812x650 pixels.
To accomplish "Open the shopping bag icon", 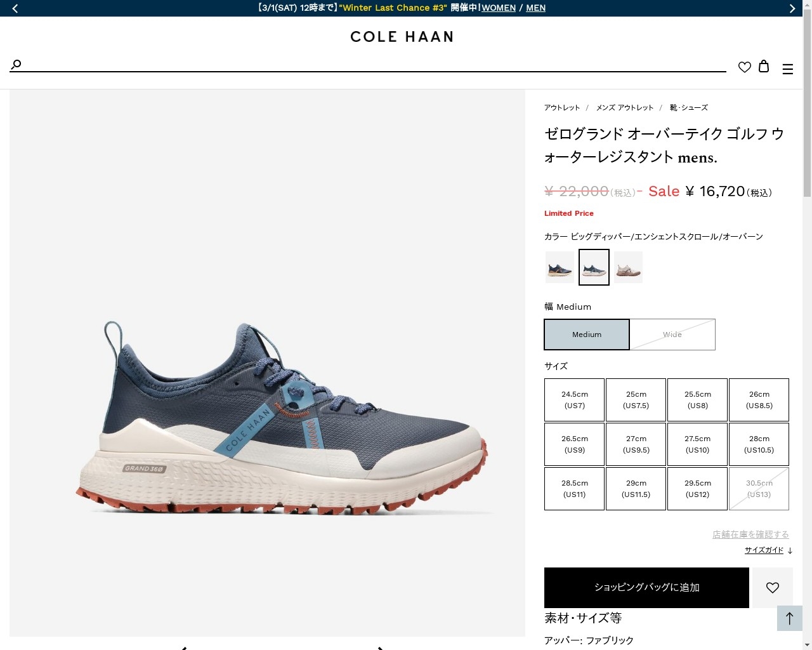I will 764,66.
